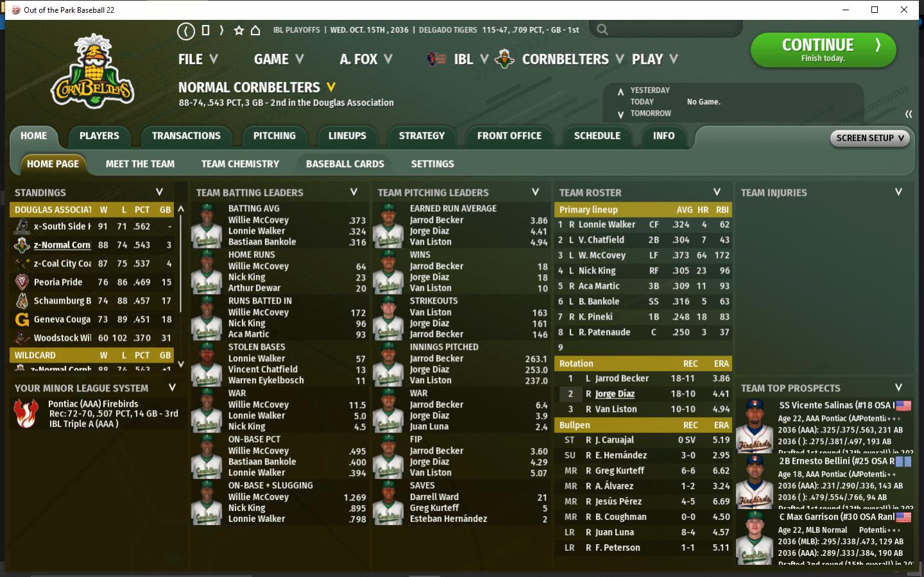924x577 pixels.
Task: Open the FILE menu
Action: [x=198, y=59]
